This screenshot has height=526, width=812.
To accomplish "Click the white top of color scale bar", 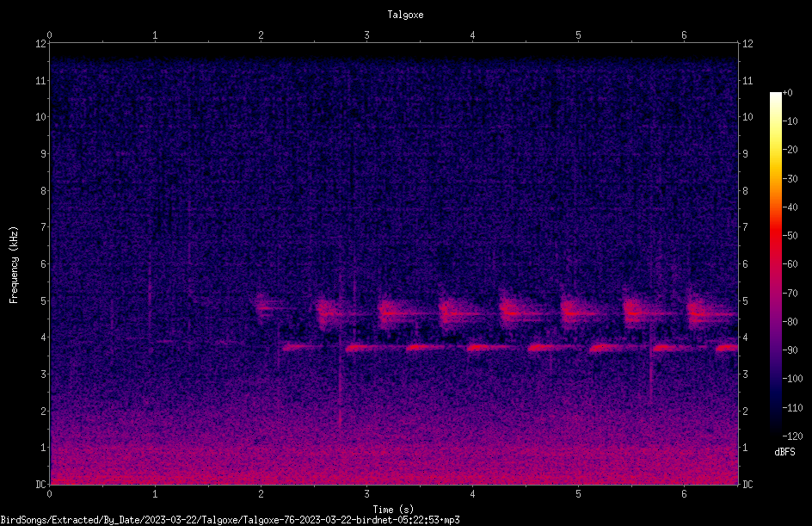I will click(x=775, y=98).
